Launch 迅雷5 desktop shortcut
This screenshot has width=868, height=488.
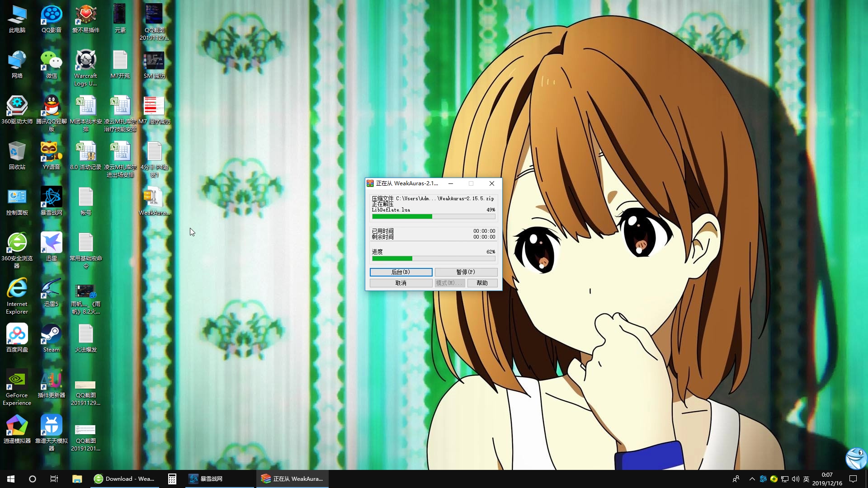[52, 293]
